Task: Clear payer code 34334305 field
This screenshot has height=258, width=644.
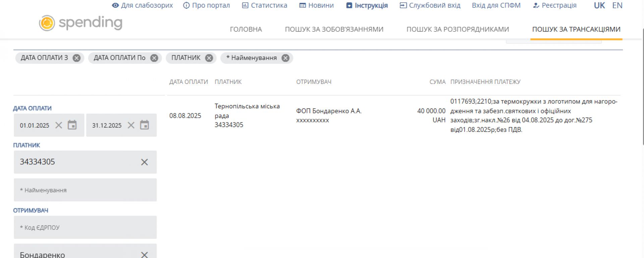Action: point(144,162)
